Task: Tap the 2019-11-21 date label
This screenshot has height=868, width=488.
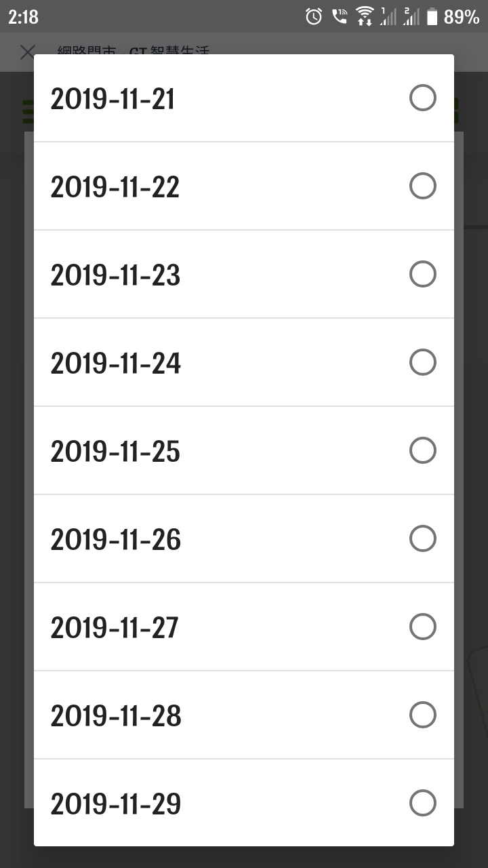Action: click(113, 99)
